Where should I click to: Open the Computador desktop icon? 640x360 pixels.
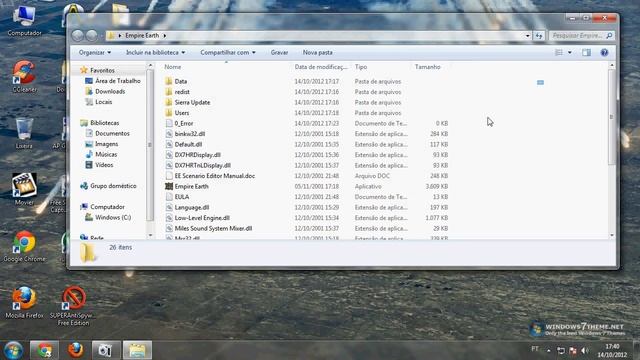24,21
